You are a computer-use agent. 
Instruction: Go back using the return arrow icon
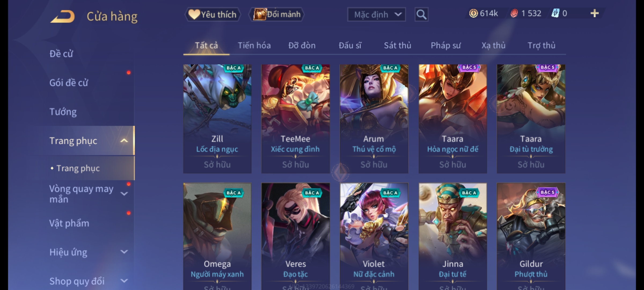62,16
